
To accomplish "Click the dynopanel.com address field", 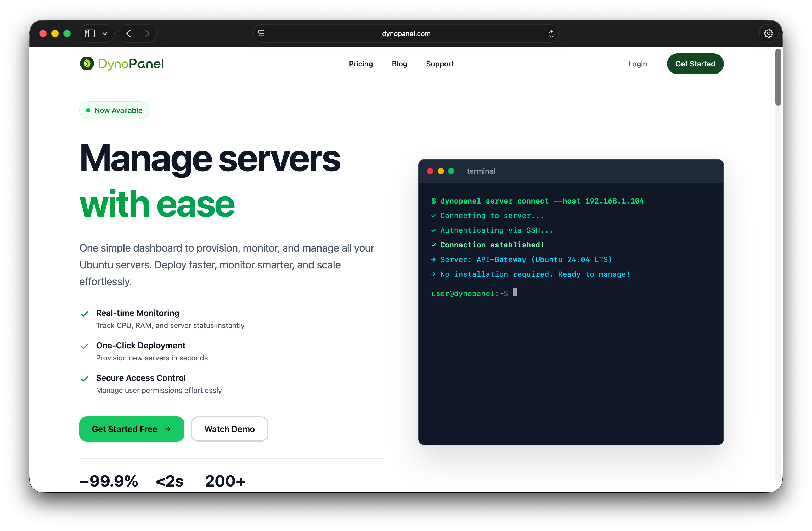I will (x=406, y=33).
